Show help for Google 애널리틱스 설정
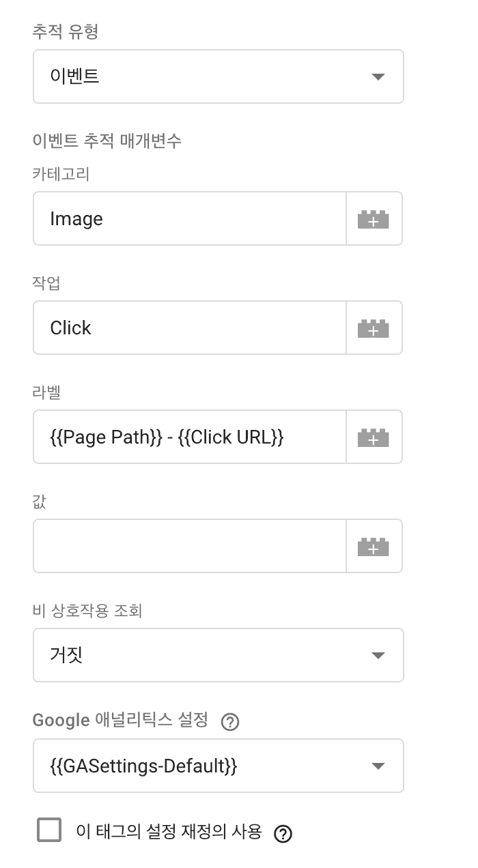Image resolution: width=478 pixels, height=868 pixels. pyautogui.click(x=231, y=722)
